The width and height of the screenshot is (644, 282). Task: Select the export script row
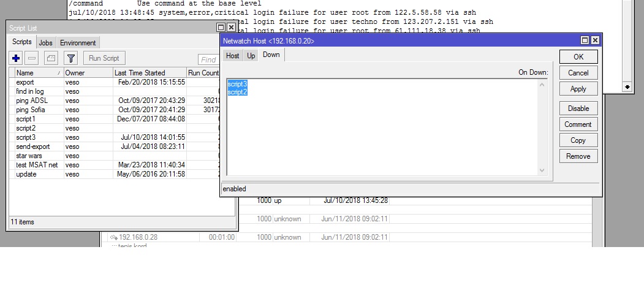pyautogui.click(x=115, y=82)
